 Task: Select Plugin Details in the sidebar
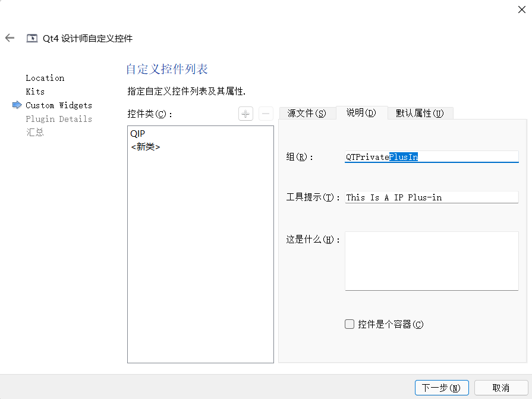point(59,119)
